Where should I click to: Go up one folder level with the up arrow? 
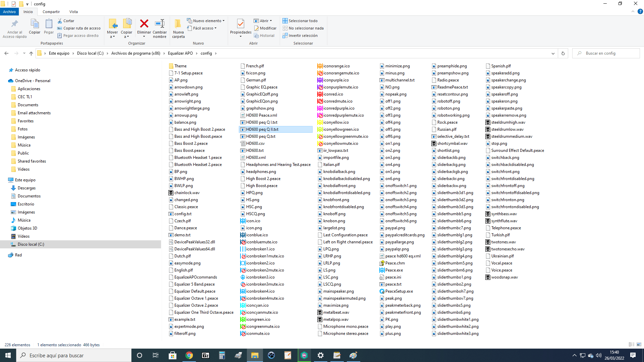(x=31, y=53)
